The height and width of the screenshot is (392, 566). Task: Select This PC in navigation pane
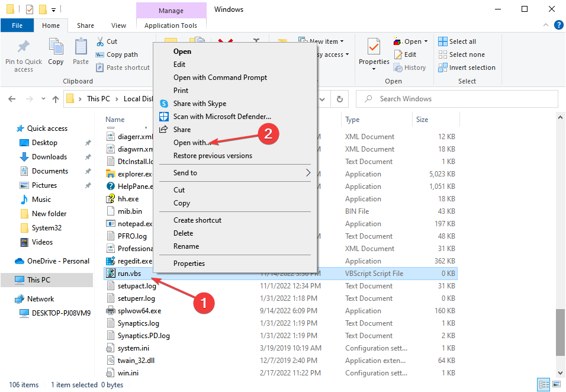[x=47, y=279]
